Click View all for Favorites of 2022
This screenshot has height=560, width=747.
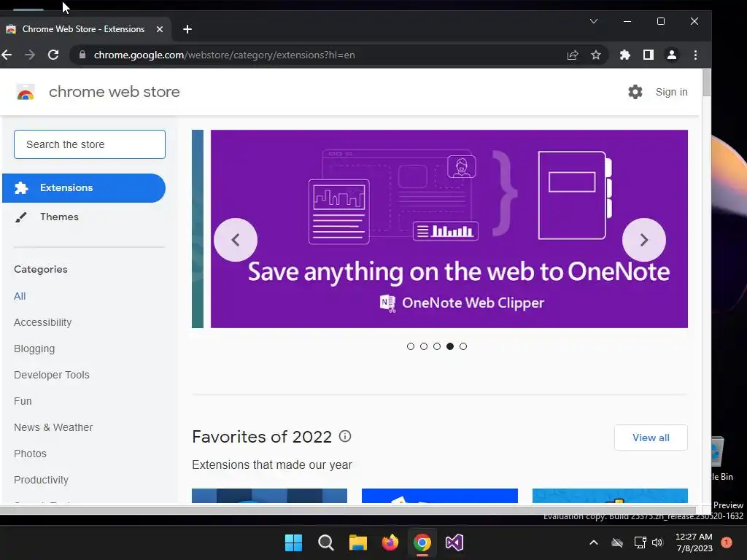[x=651, y=437]
